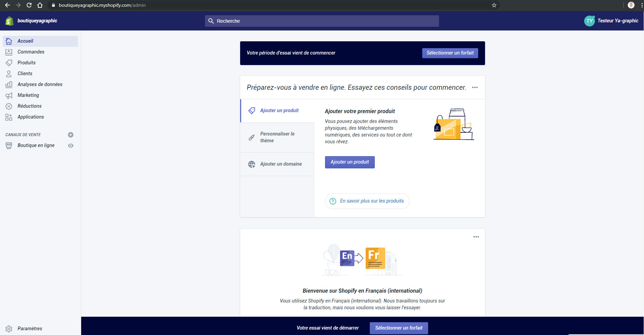Click the Analyses de données chart icon
Screen dimensions: 644x335
9,84
